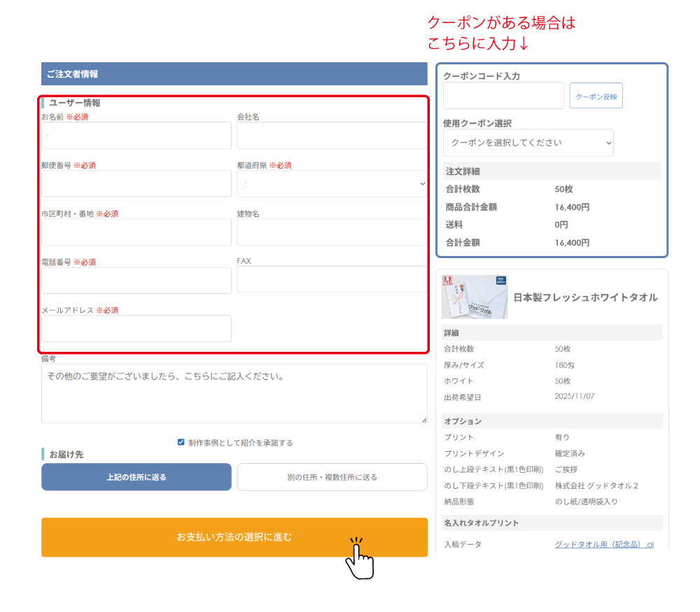Image resolution: width=700 pixels, height=612 pixels.
Task: Focus the 郵便番号 postal code field
Action: click(136, 183)
